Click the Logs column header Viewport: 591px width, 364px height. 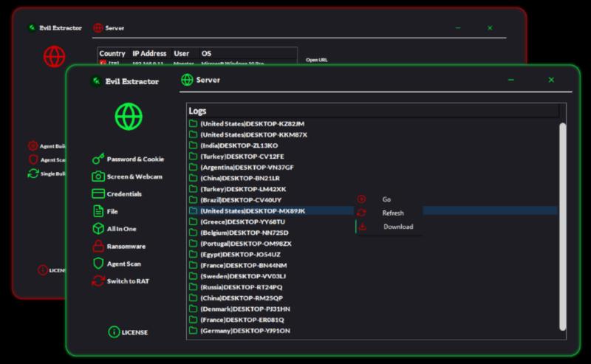[x=198, y=111]
